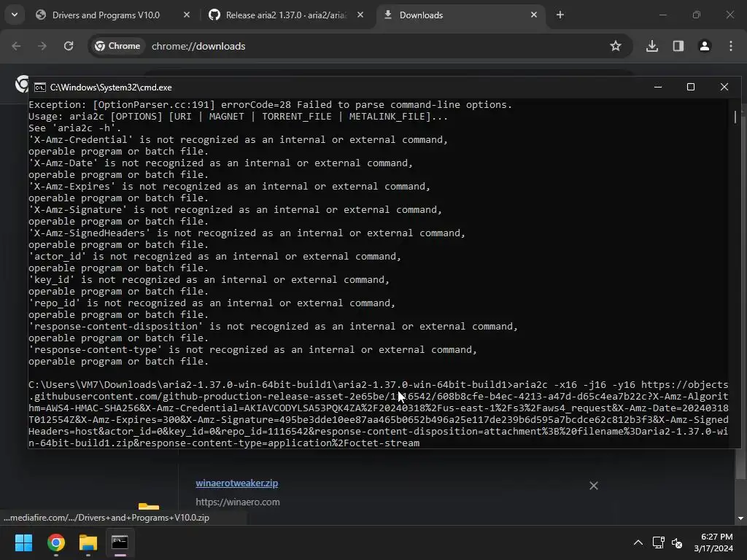Click the 'repo_id' is not recognized line
The image size is (747, 560).
click(x=212, y=303)
